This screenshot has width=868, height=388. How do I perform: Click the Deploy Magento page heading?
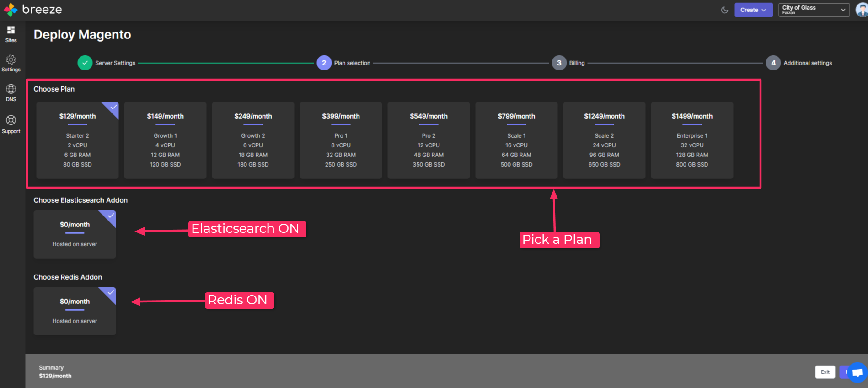click(82, 35)
